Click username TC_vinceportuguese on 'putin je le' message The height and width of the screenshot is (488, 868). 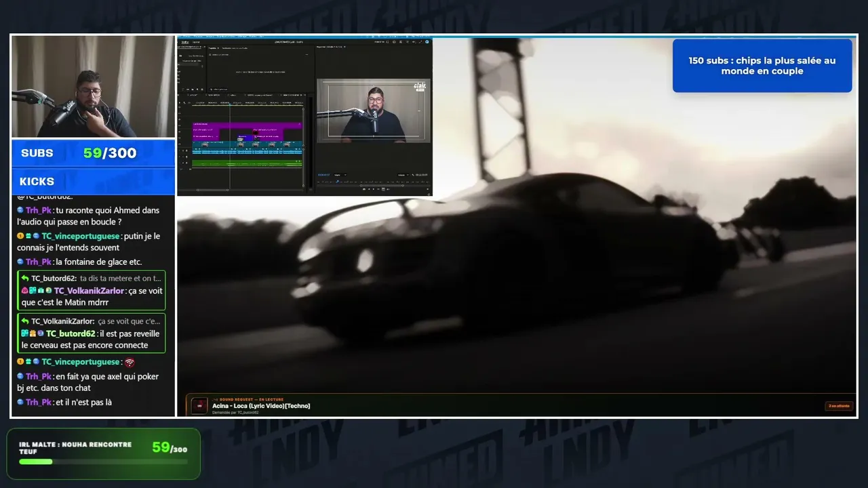click(81, 236)
